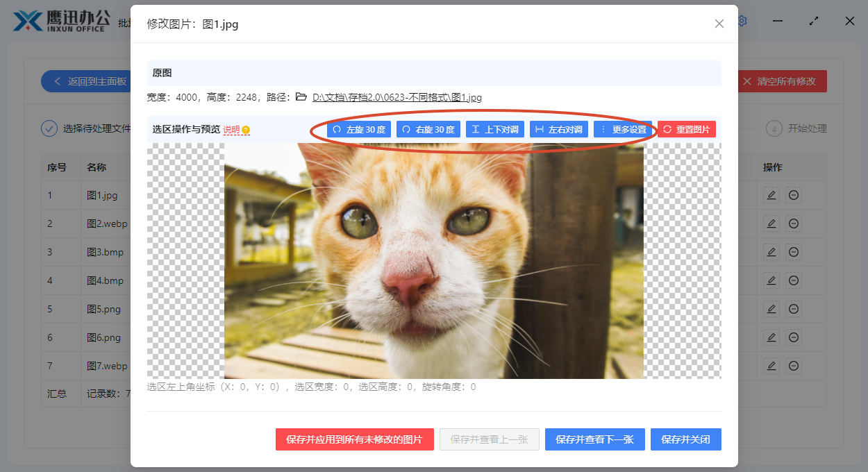Edit row 6 with pencil icon
868x472 pixels.
pos(771,337)
